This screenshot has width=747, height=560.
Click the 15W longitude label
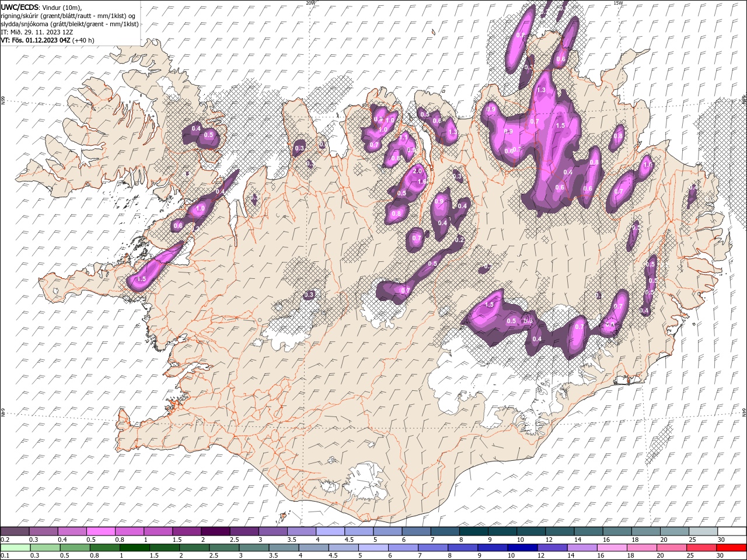(x=617, y=3)
